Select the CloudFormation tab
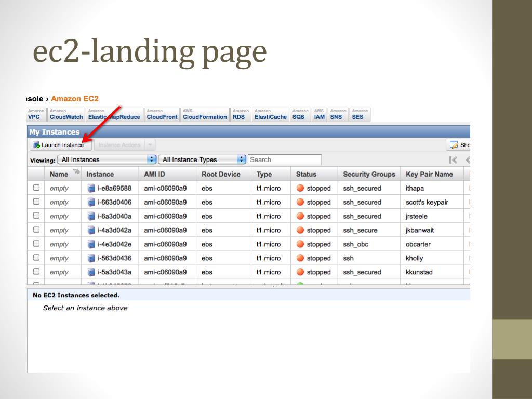The height and width of the screenshot is (399, 532). pyautogui.click(x=205, y=114)
